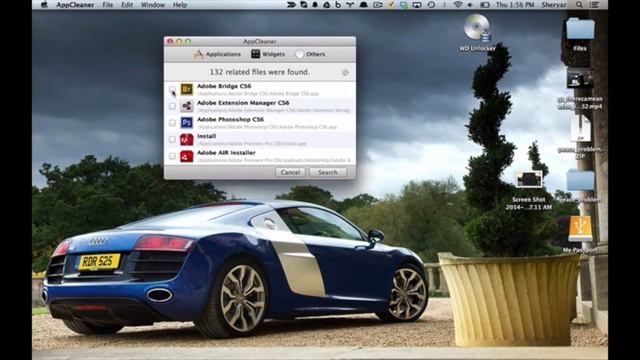Image resolution: width=640 pixels, height=360 pixels.
Task: Click the volume speaker icon
Action: coord(470,5)
